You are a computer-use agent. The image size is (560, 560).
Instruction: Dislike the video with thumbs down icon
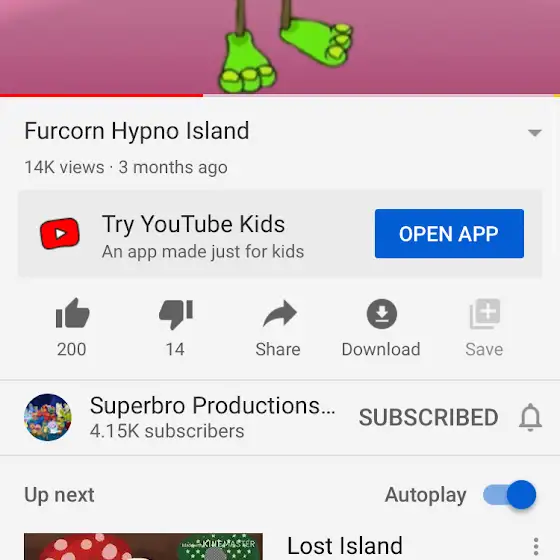point(176,314)
